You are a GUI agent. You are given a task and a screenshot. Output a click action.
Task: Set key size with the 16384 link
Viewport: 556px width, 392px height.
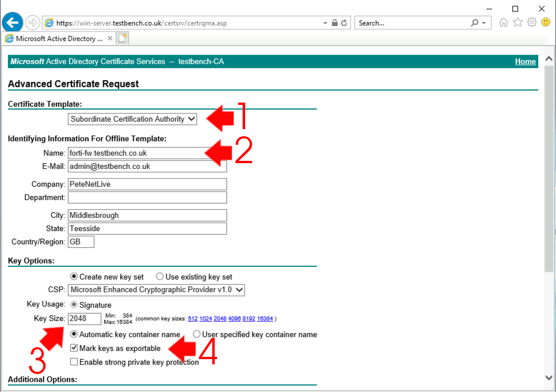pos(265,319)
